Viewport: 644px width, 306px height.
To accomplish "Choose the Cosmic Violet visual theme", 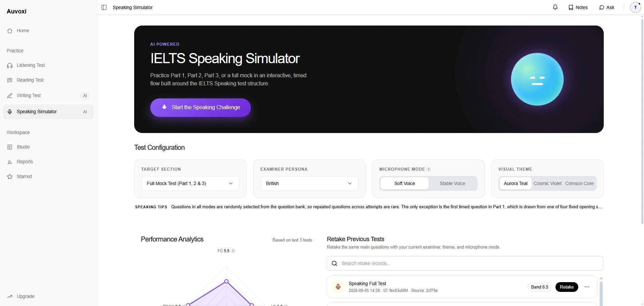I will (x=547, y=184).
